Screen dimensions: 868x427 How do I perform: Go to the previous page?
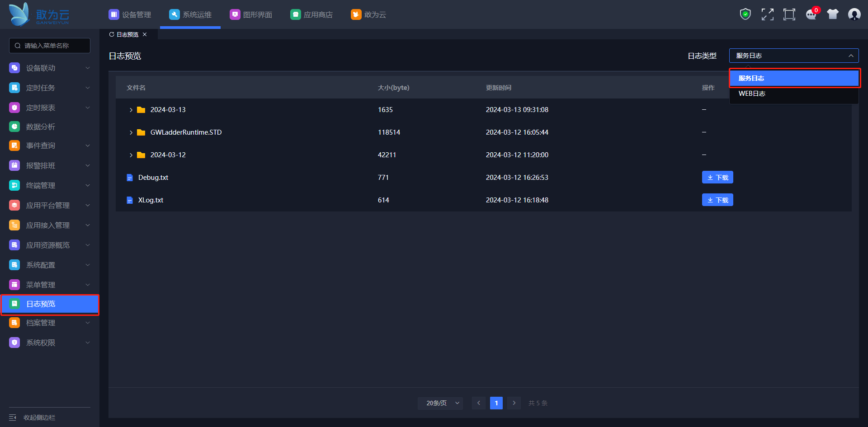(479, 403)
